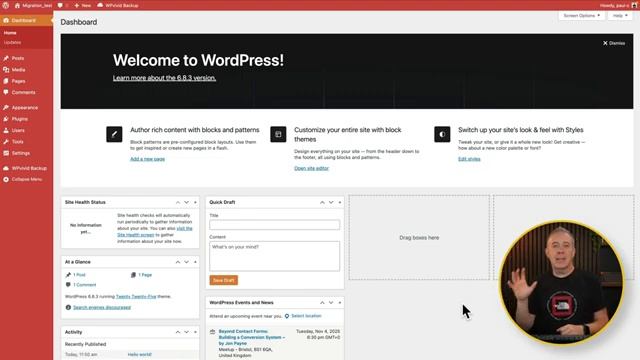The image size is (640, 360).
Task: Open WPvivid Backup in the admin bar
Action: [118, 5]
